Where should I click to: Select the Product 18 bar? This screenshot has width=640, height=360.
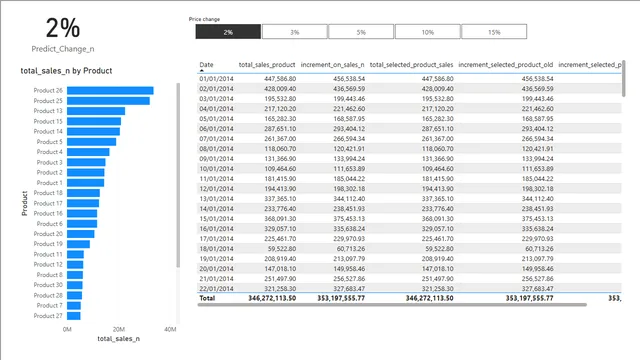[x=83, y=193]
